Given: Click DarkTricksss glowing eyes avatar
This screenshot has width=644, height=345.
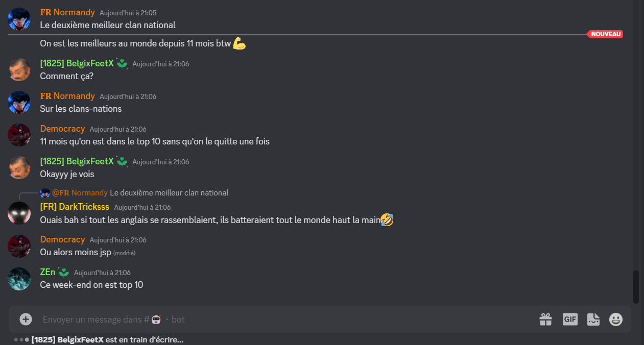Looking at the screenshot, I should [x=19, y=213].
